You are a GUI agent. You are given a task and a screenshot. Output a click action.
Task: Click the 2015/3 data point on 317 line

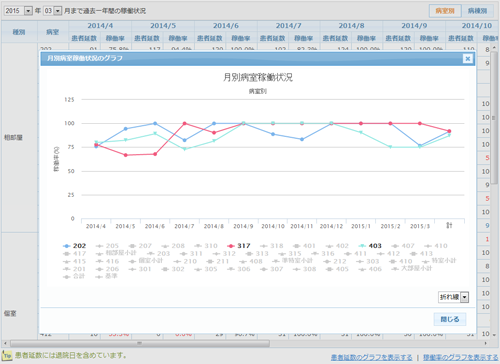click(x=420, y=123)
